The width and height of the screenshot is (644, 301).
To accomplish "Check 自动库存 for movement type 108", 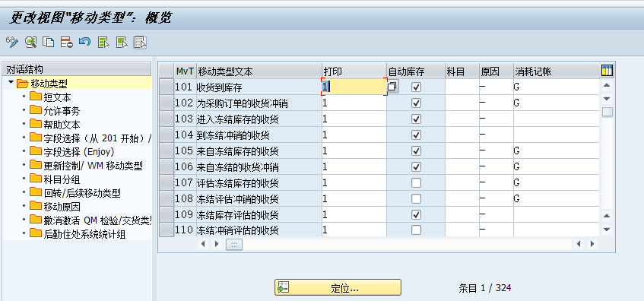I will 417,198.
